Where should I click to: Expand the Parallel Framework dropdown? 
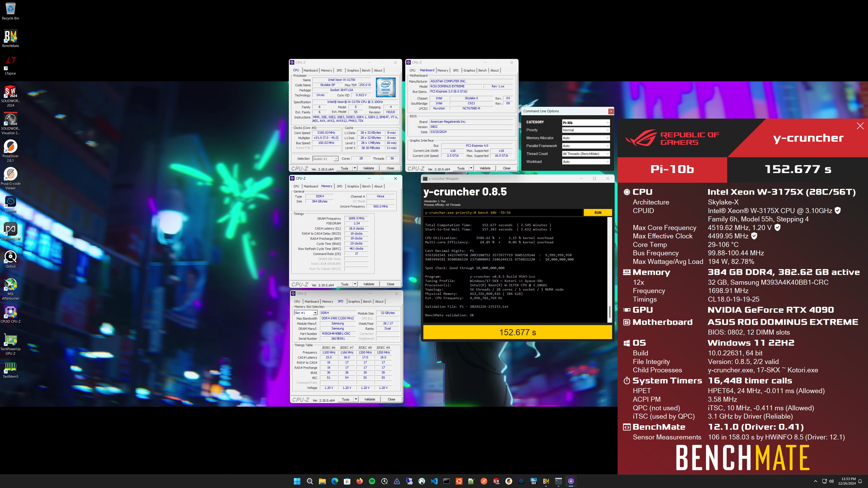586,146
